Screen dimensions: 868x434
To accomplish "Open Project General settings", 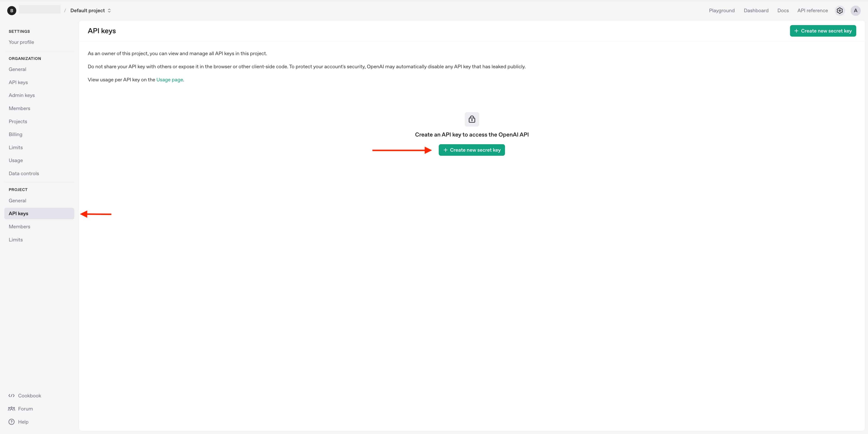I will [x=39, y=201].
